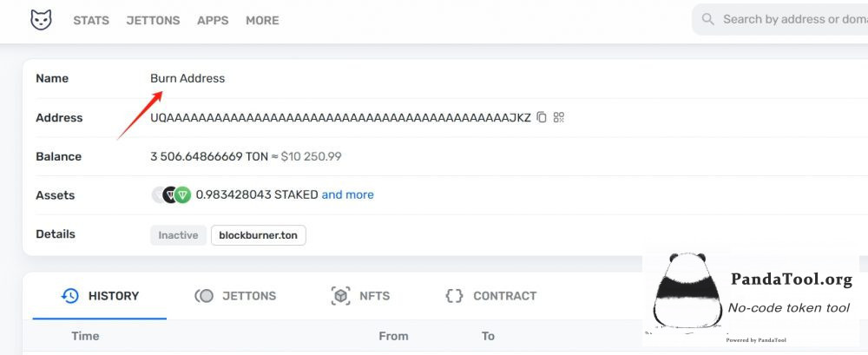Viewport: 868px width, 355px height.
Task: Click the green TON asset icon
Action: click(x=182, y=195)
